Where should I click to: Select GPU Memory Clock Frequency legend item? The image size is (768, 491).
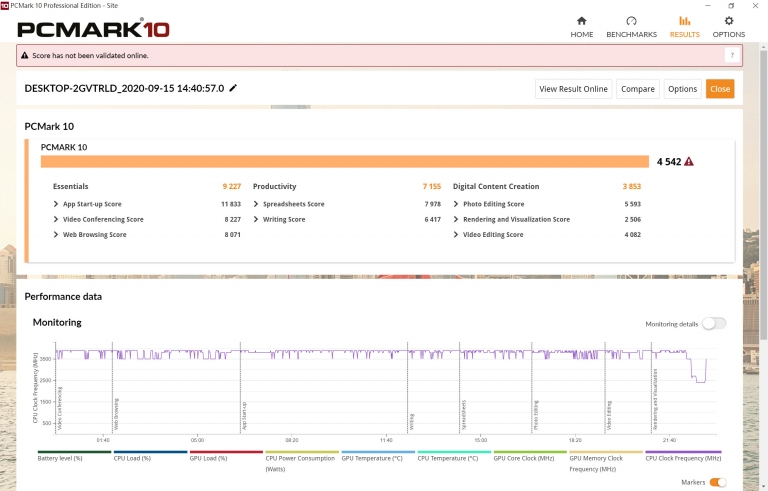click(x=606, y=462)
